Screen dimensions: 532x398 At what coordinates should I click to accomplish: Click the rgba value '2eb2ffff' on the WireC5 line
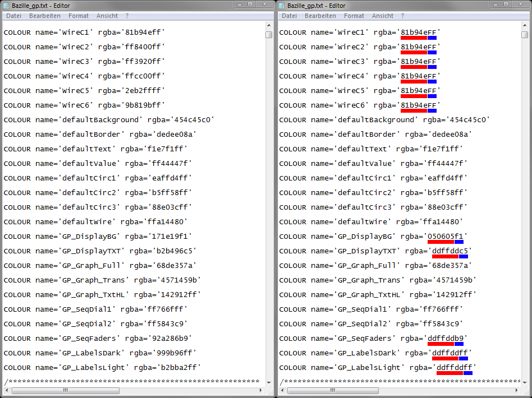[x=143, y=90]
